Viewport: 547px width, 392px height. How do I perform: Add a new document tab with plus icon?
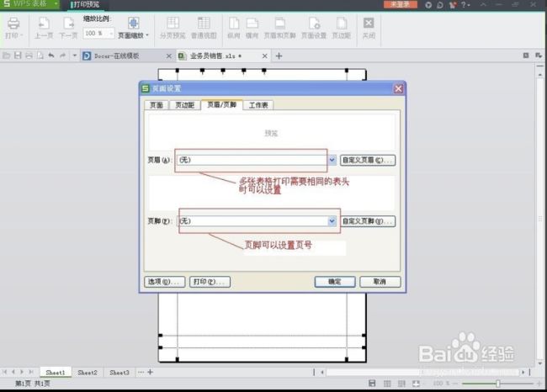click(x=279, y=56)
